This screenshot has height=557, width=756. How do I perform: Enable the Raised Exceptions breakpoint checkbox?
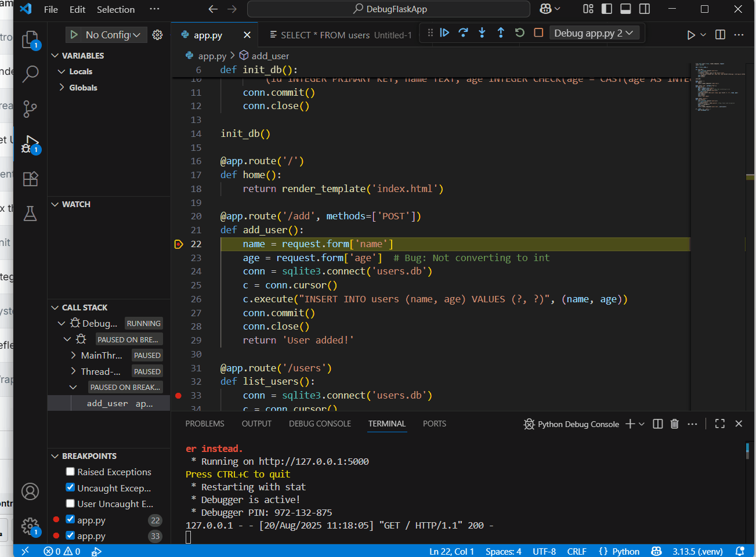click(x=70, y=472)
